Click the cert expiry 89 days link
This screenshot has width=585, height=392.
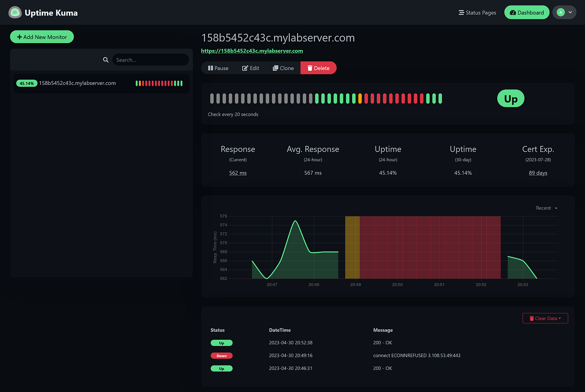click(538, 173)
